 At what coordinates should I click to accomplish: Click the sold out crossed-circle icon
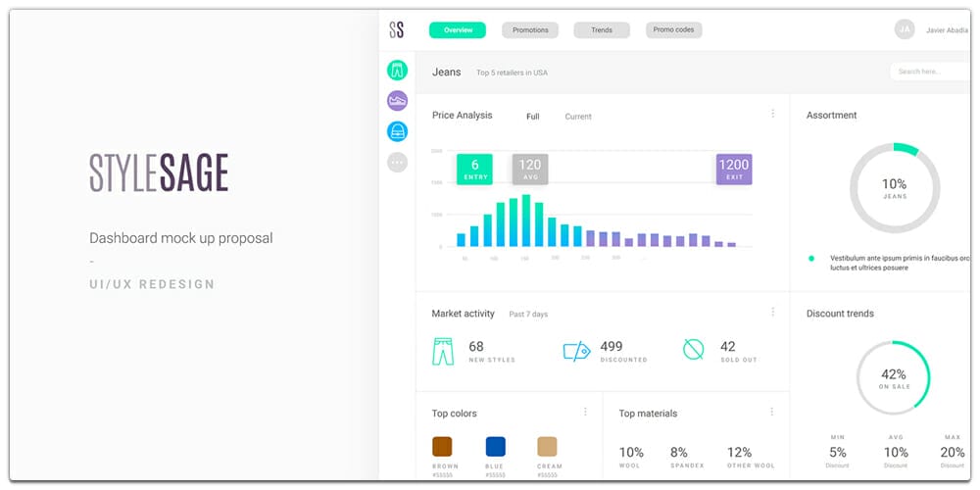point(693,350)
